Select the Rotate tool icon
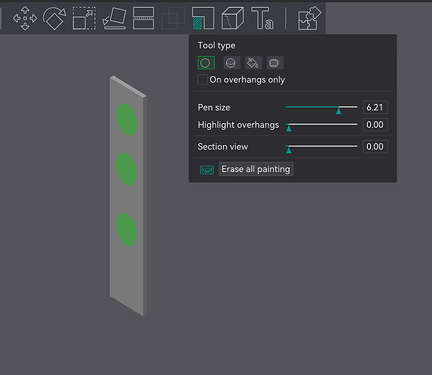This screenshot has height=375, width=432. (x=54, y=18)
